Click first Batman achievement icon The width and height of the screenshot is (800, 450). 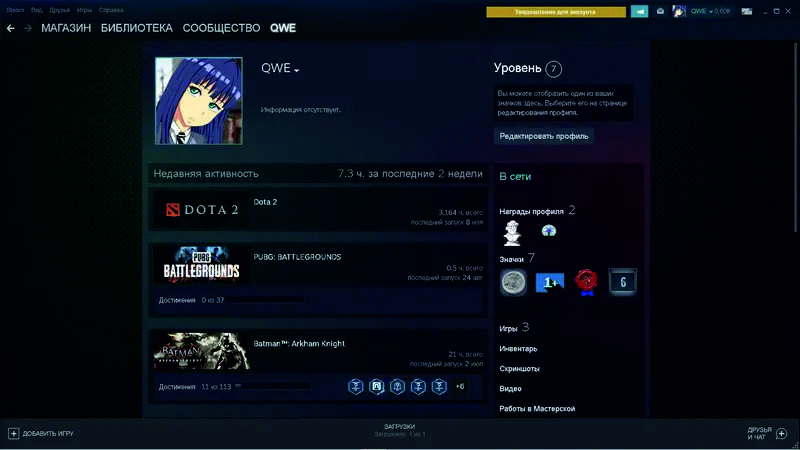pos(356,386)
